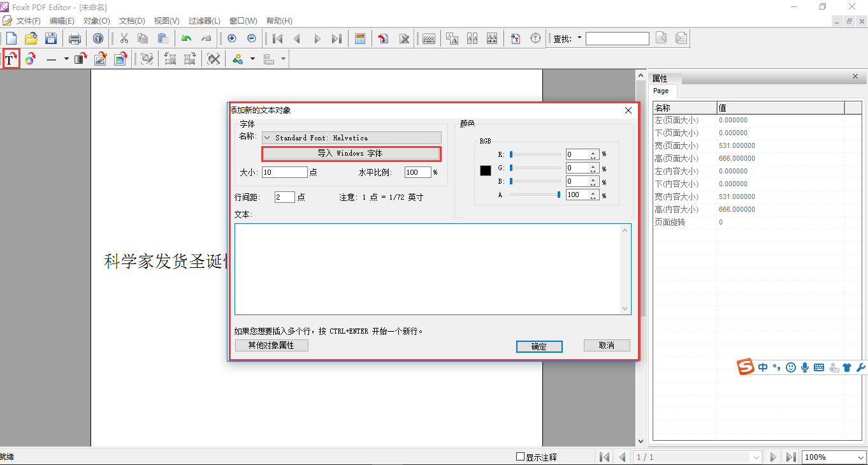This screenshot has width=868, height=465.
Task: Create a new document with the blank-page icon
Action: point(11,38)
